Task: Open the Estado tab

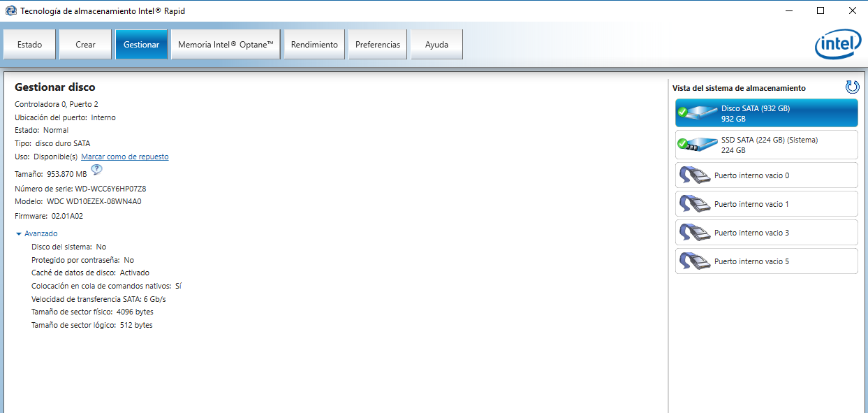Action: pyautogui.click(x=29, y=45)
